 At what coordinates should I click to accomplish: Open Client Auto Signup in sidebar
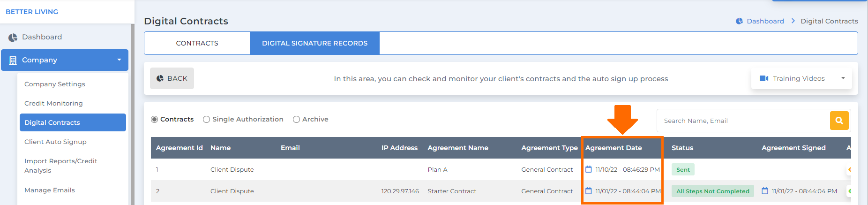[55, 142]
